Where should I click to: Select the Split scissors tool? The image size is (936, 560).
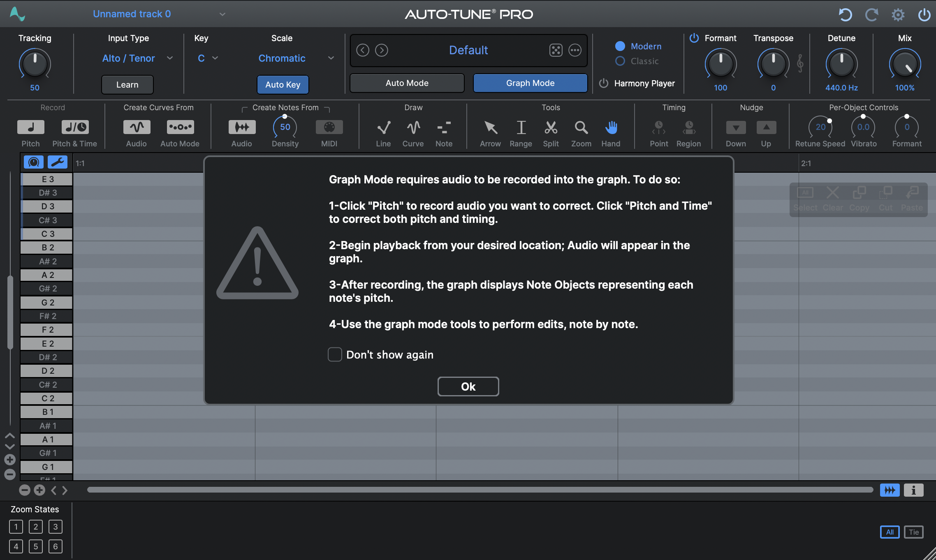tap(551, 127)
